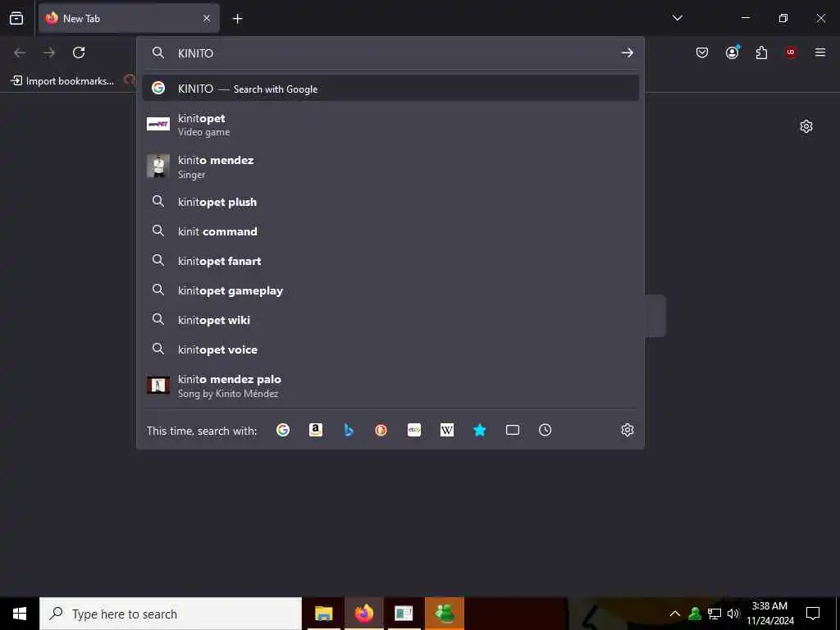Click the KINITO address bar field
The height and width of the screenshot is (630, 840).
point(390,53)
